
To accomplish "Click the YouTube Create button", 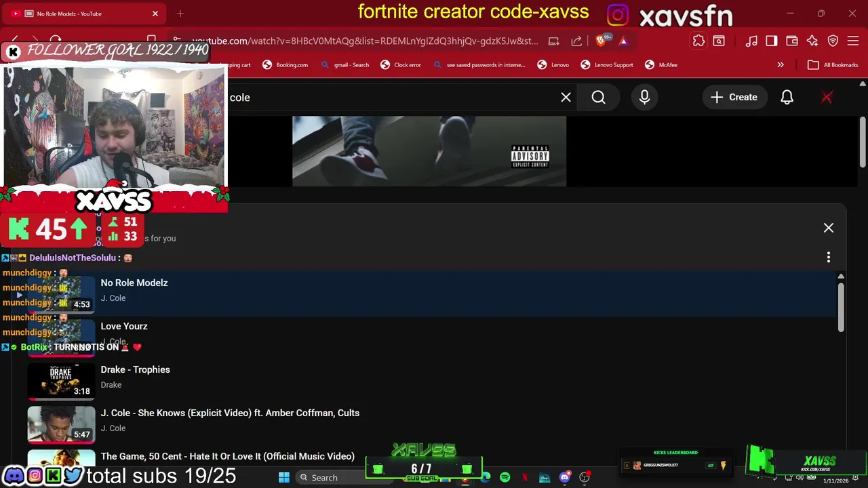I will (734, 97).
